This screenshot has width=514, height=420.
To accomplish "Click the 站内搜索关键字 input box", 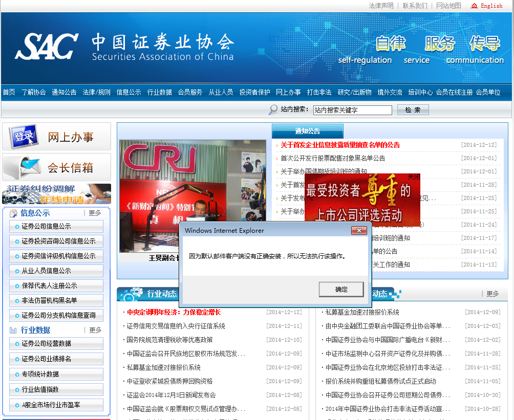I will click(352, 109).
